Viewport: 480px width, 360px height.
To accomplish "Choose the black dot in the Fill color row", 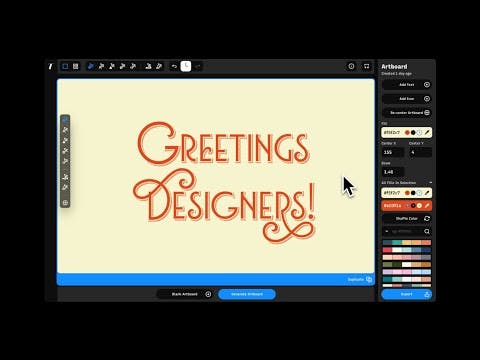I will pos(413,133).
